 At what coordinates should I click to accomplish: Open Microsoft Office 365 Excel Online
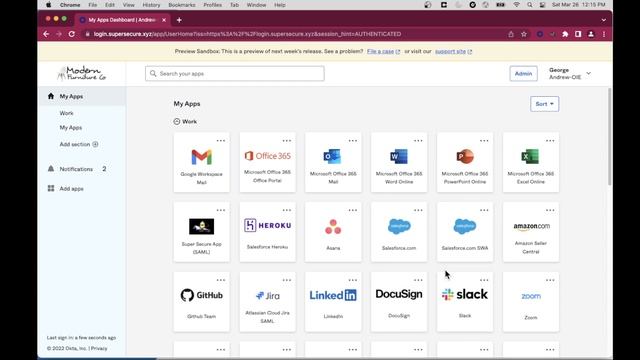pyautogui.click(x=531, y=162)
